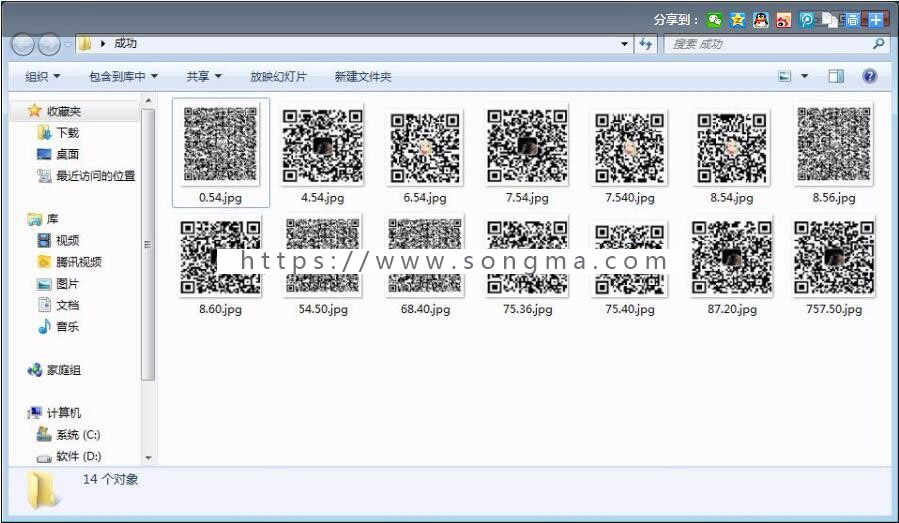This screenshot has height=523, width=899.
Task: Click the search magnifier icon
Action: coord(878,44)
